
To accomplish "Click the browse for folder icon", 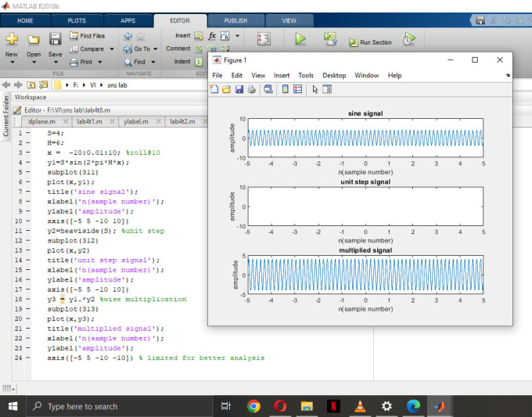I will tap(44, 84).
